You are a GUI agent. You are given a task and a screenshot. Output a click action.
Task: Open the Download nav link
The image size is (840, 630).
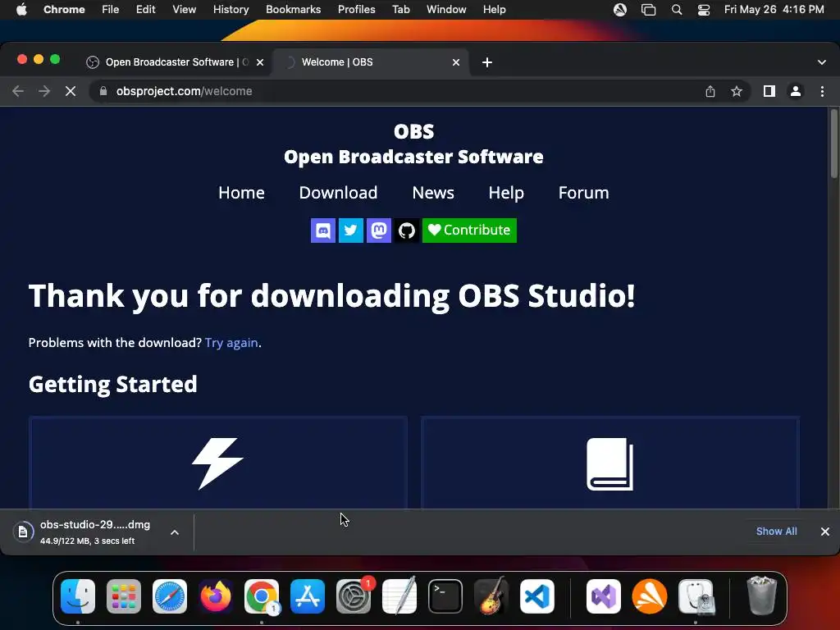tap(338, 192)
